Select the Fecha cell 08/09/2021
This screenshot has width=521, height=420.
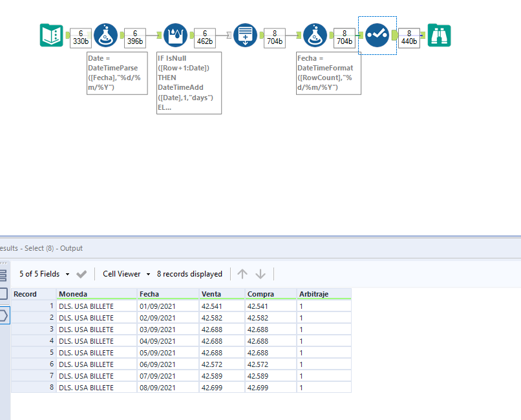[168, 388]
